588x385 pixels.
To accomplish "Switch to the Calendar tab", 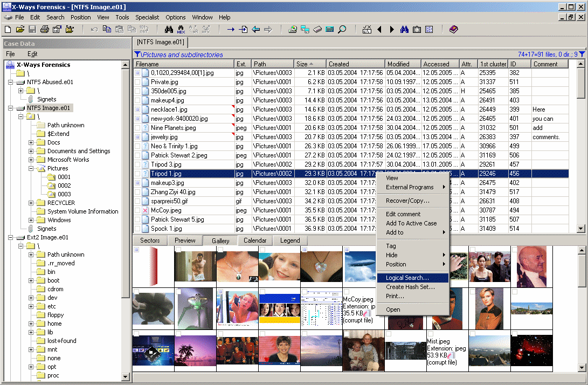I will pyautogui.click(x=255, y=240).
